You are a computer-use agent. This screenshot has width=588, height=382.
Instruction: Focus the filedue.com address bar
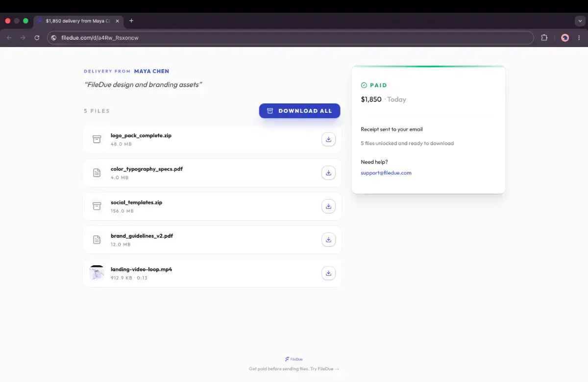click(291, 38)
